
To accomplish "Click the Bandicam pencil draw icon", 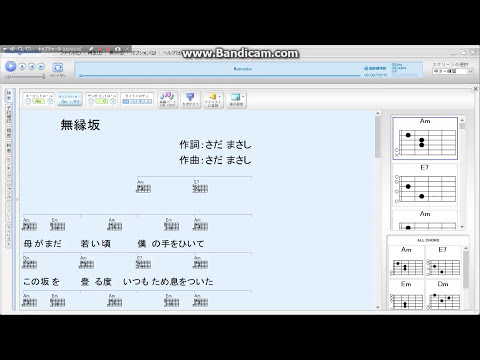I will tap(91, 49).
